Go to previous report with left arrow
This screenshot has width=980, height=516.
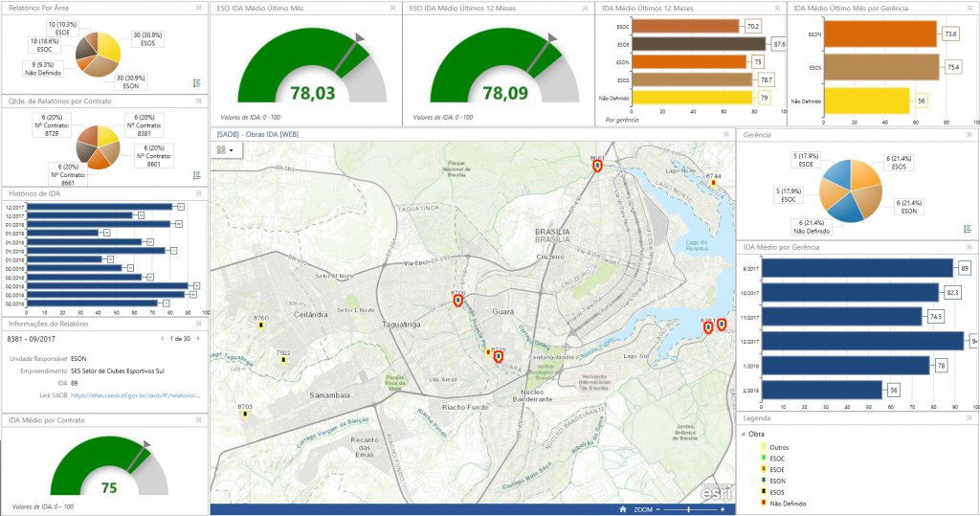(163, 338)
